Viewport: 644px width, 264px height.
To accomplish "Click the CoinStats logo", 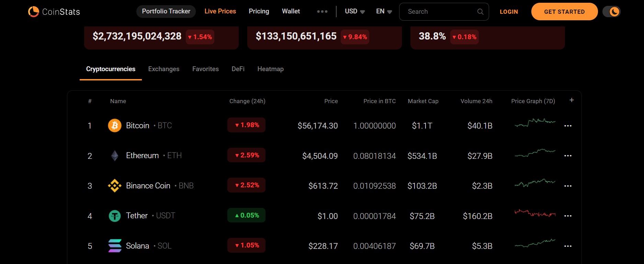I will [x=54, y=12].
